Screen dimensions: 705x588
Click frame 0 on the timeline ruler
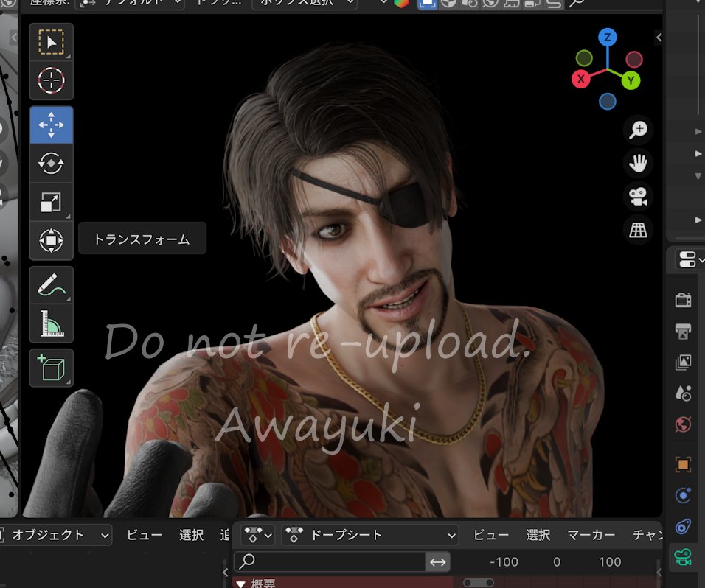pyautogui.click(x=557, y=562)
